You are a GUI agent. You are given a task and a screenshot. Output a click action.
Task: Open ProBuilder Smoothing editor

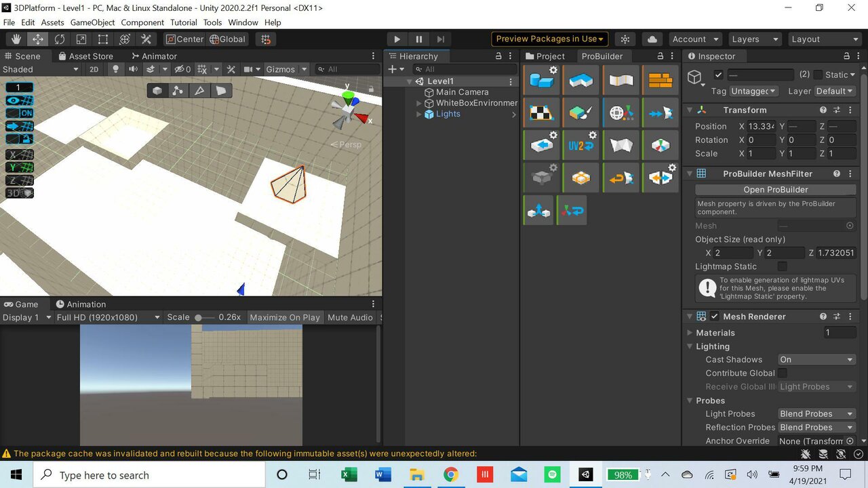point(621,80)
